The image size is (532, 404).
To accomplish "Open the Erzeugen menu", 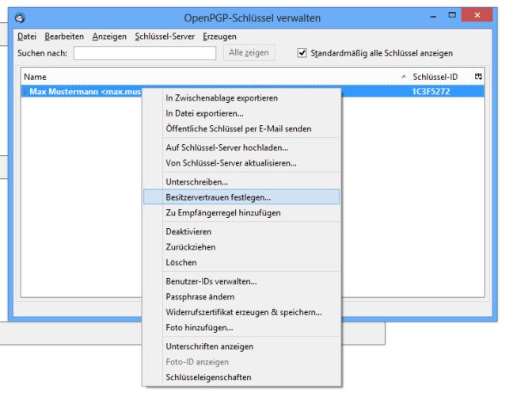I will point(219,36).
